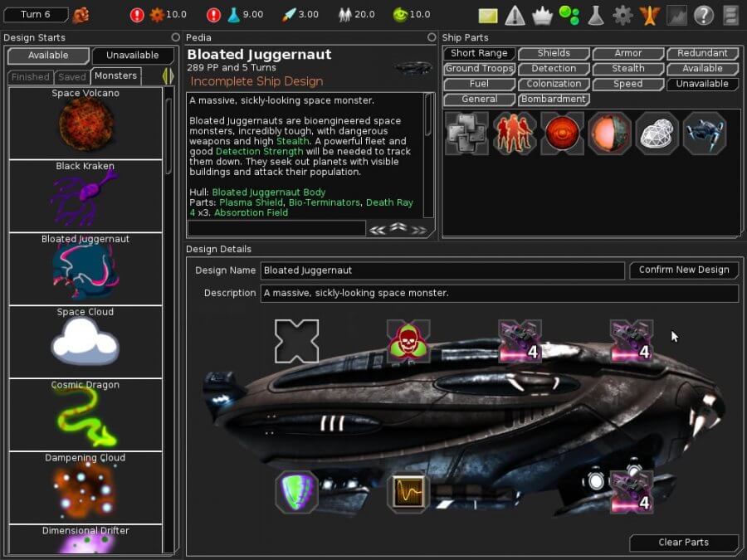Pin the Pedia panel circle
Viewport: 747px width, 560px height.
(x=432, y=37)
